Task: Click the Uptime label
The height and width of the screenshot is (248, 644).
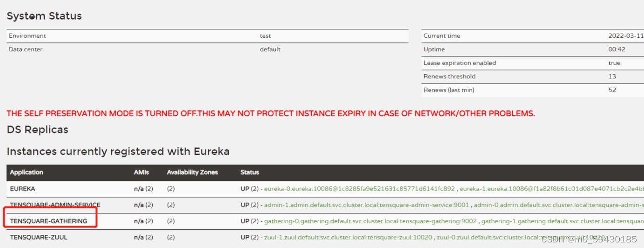Action: point(434,49)
